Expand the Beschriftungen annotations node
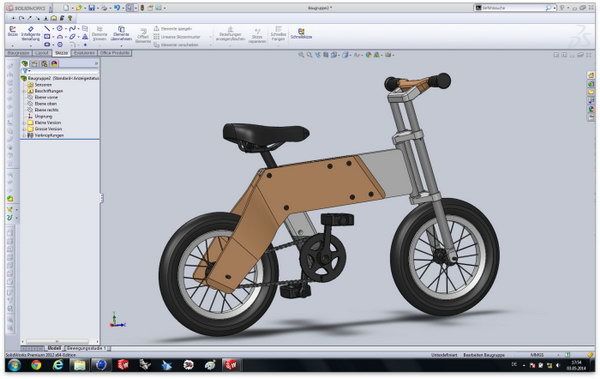The image size is (600, 379). coord(24,91)
